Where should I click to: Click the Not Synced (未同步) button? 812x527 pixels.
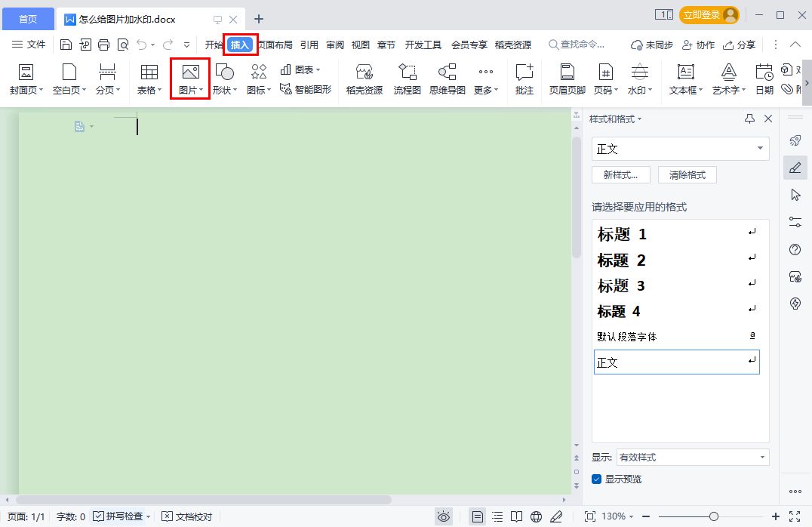[651, 45]
